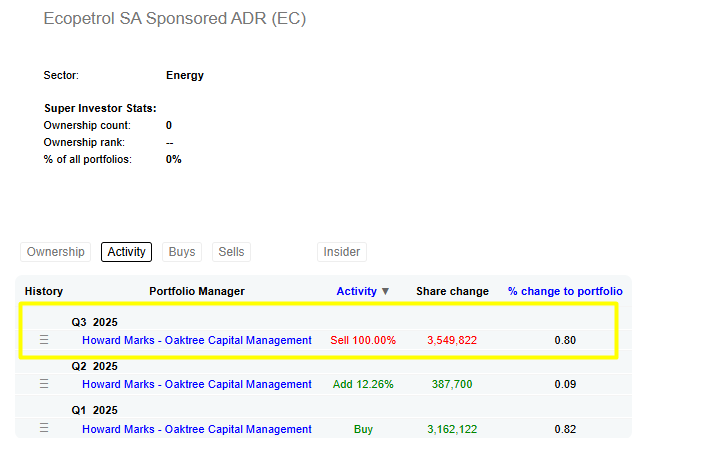Click the Ownership count label

(87, 125)
